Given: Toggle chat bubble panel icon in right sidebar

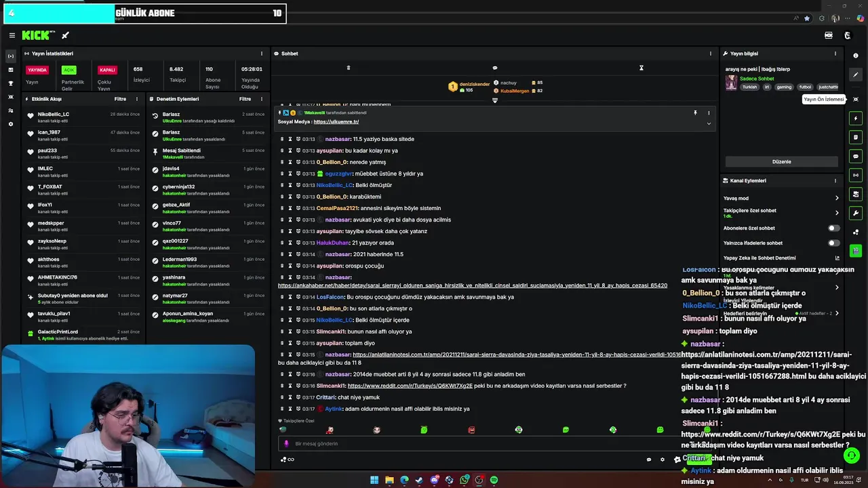Looking at the screenshot, I should [x=856, y=157].
